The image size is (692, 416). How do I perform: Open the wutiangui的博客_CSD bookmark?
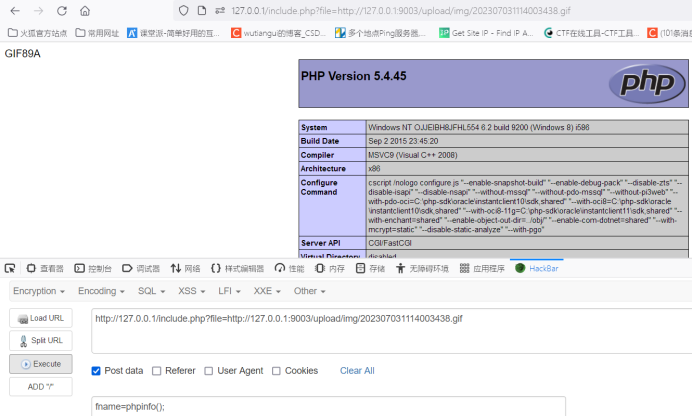[279, 33]
